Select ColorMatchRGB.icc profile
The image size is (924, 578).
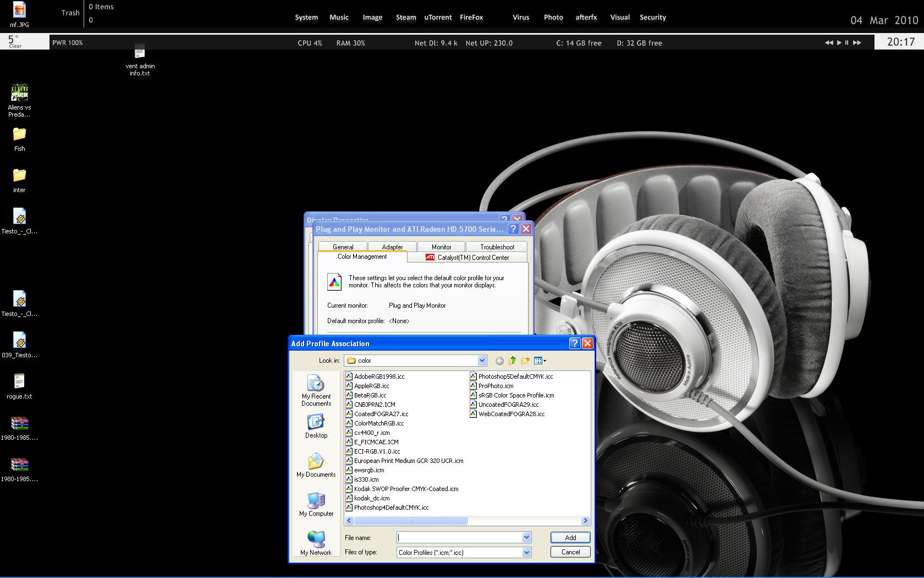[375, 423]
